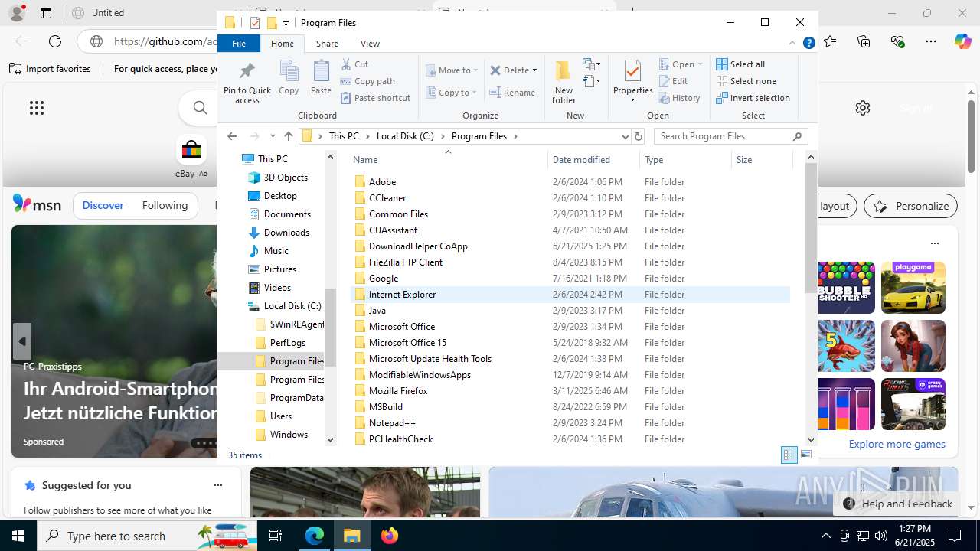Switch to the View ribbon tab
The width and height of the screenshot is (980, 551).
point(370,44)
